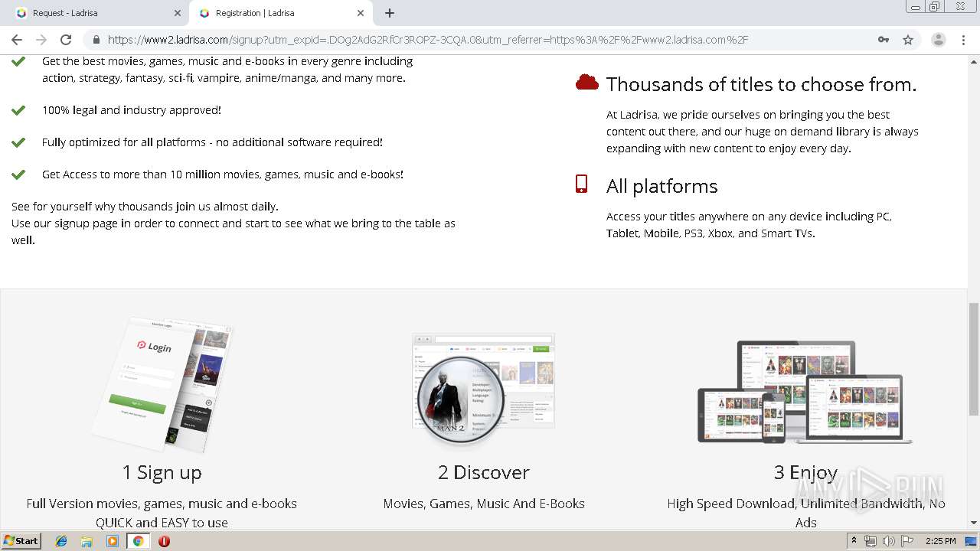Image resolution: width=980 pixels, height=551 pixels.
Task: Click the browser forward arrow
Action: coord(41,40)
